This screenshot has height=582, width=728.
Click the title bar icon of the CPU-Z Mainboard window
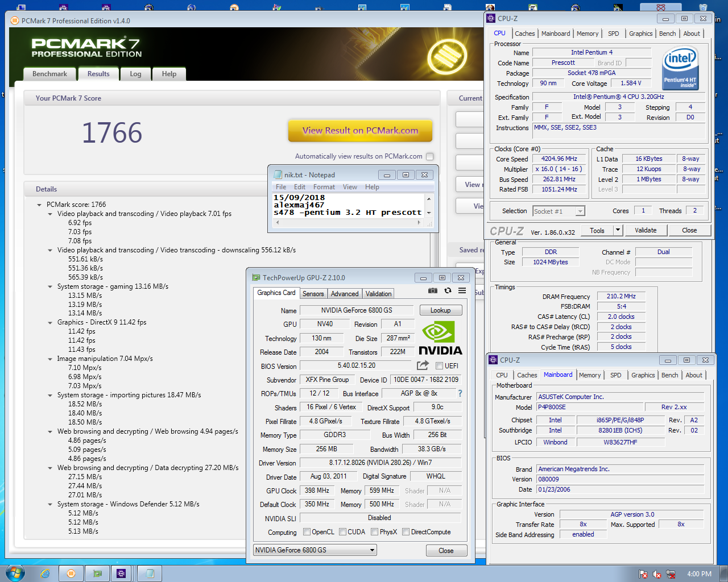(493, 360)
